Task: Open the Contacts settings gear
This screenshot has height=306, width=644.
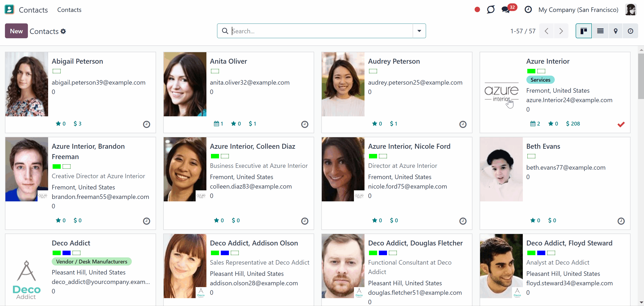Action: [63, 31]
